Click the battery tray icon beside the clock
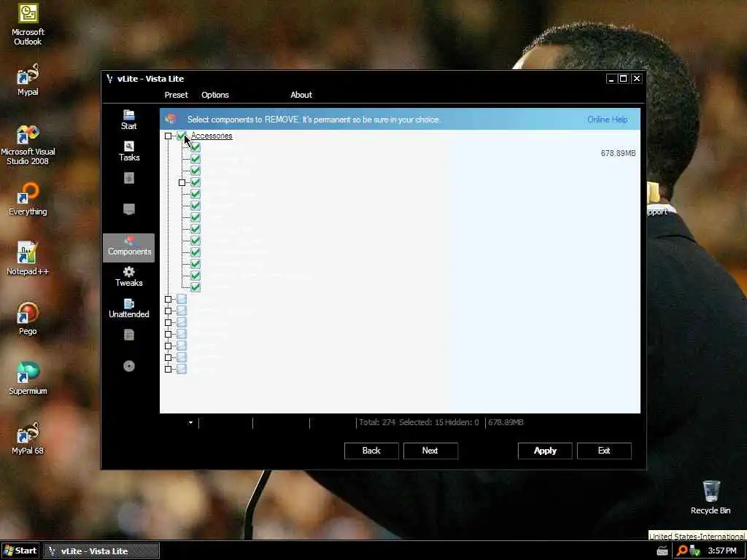This screenshot has width=747, height=560. pyautogui.click(x=694, y=551)
